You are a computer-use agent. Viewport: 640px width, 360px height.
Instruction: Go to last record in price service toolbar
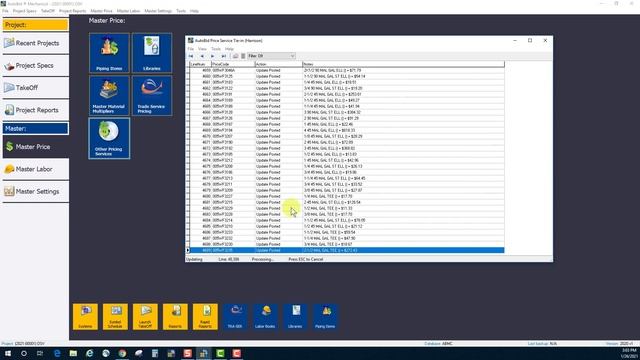point(223,56)
